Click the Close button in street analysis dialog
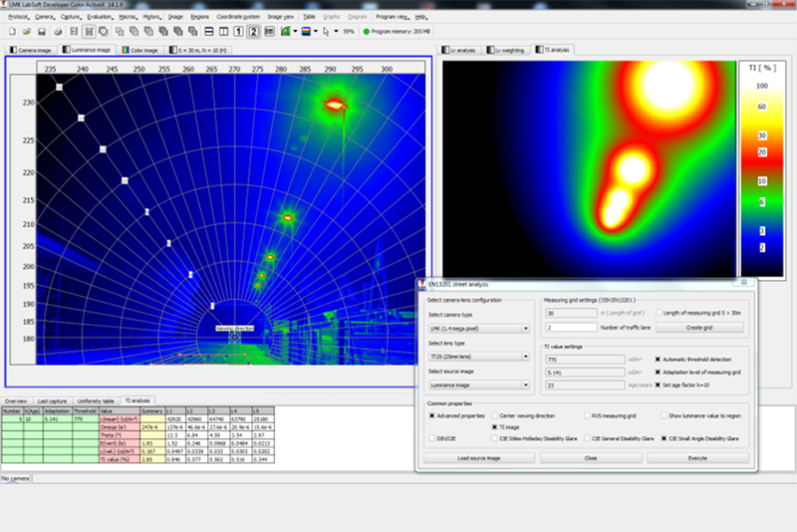 pyautogui.click(x=591, y=458)
